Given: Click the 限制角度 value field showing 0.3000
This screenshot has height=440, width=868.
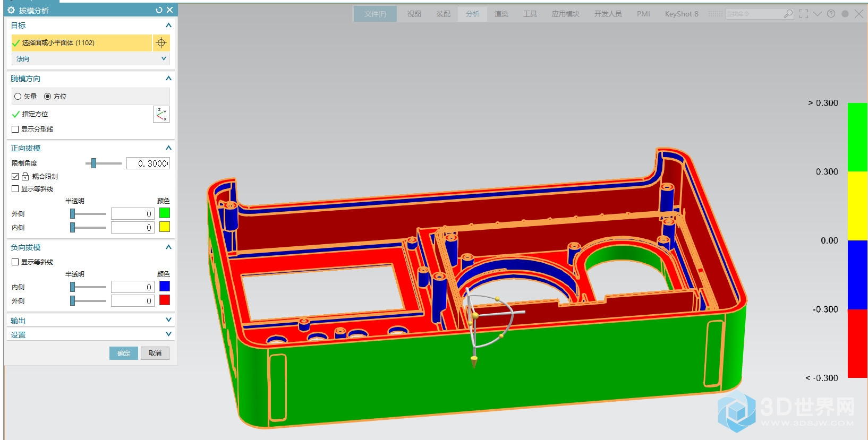Looking at the screenshot, I should (148, 163).
